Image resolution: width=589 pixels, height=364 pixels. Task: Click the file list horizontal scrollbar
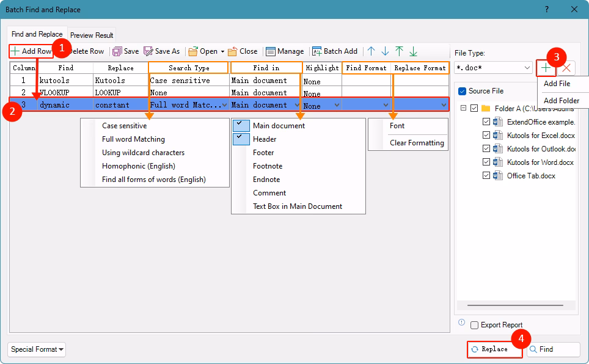pos(515,305)
